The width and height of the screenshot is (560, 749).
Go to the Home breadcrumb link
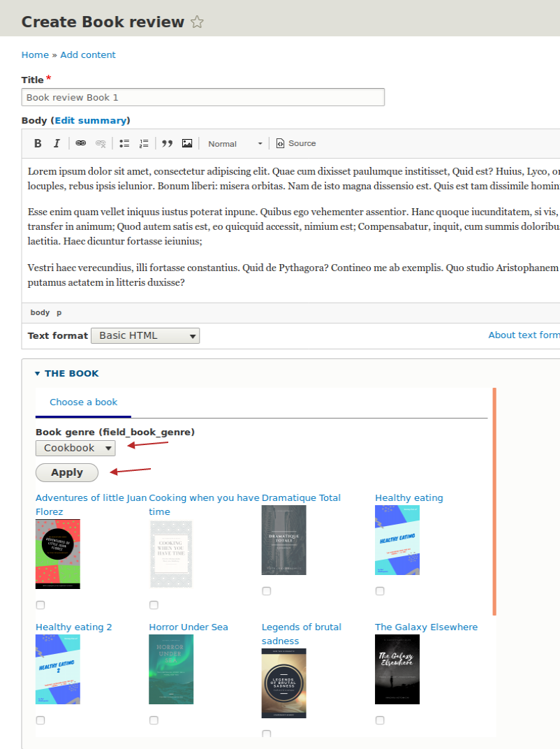coord(35,55)
